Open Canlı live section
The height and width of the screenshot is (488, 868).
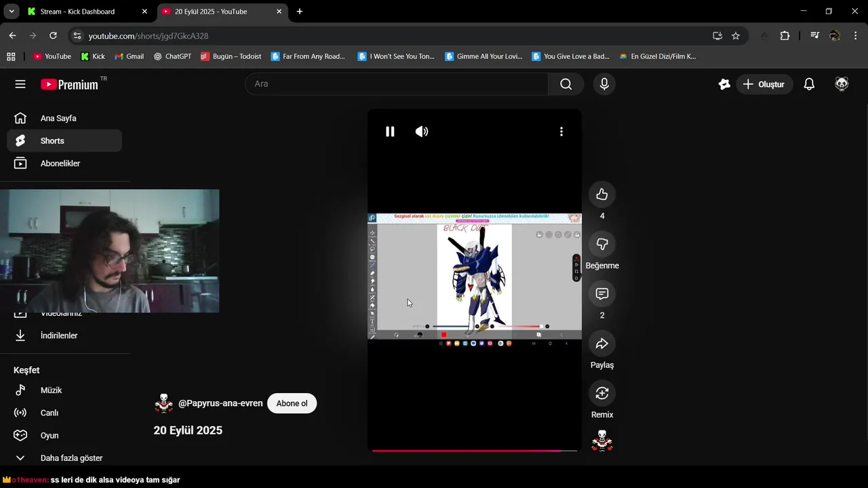[x=64, y=413]
